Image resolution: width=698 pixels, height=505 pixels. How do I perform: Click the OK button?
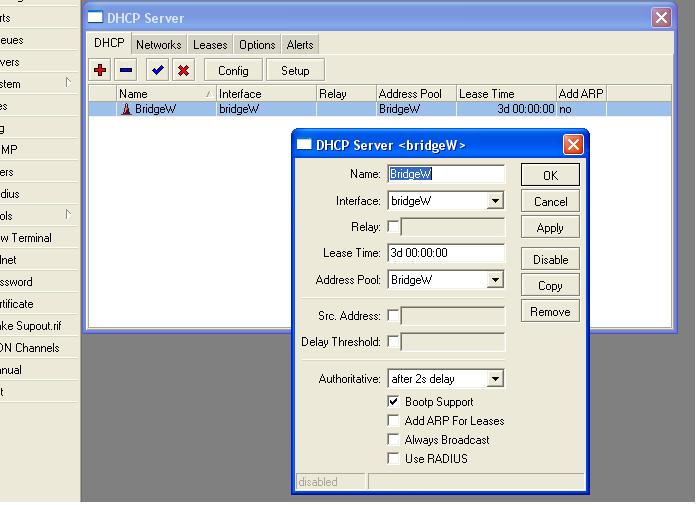pos(550,175)
